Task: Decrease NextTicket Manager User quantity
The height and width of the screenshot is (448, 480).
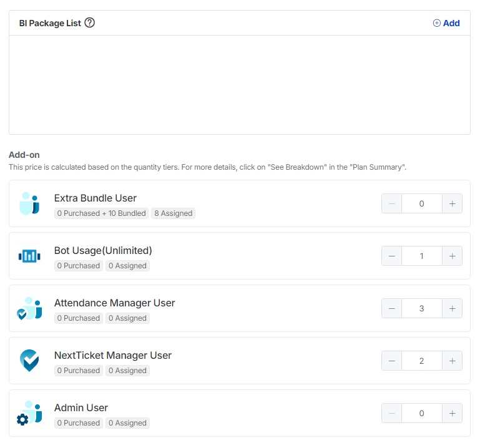Action: click(391, 361)
